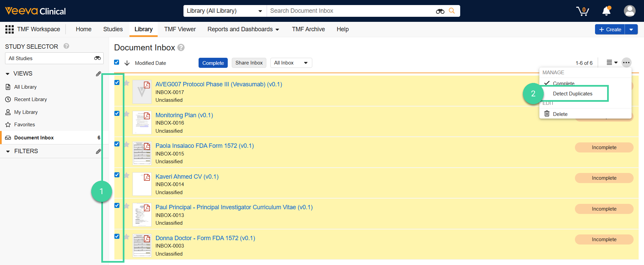Uncheck the AVEG007 Protocol checkbox
The height and width of the screenshot is (265, 644).
click(x=117, y=83)
